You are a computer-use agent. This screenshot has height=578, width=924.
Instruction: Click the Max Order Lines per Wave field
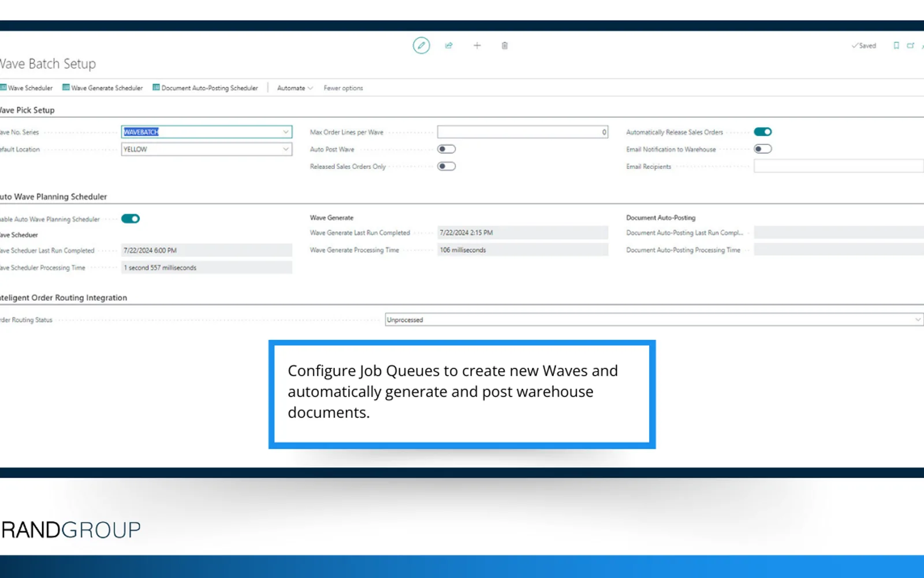tap(523, 132)
